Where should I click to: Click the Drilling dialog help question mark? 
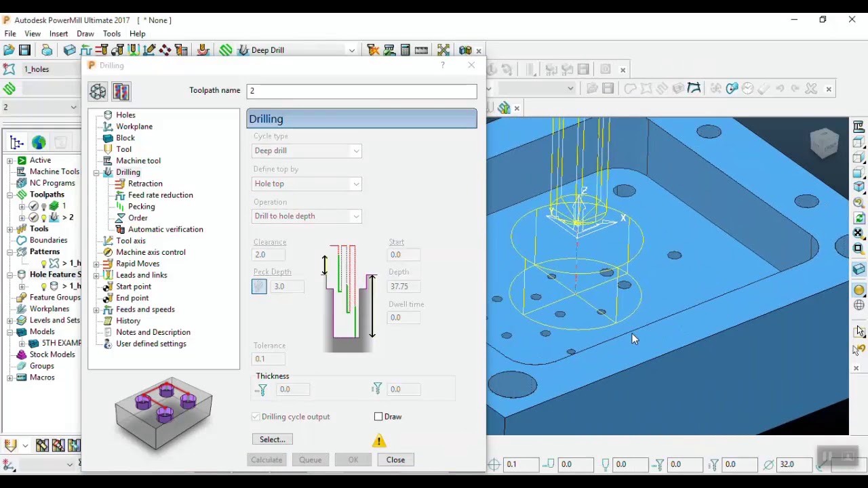coord(443,65)
